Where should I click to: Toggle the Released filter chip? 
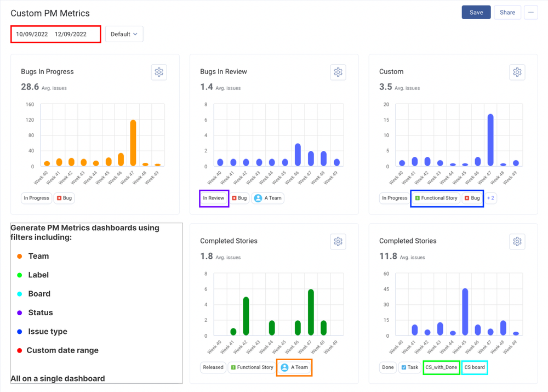[x=213, y=367]
